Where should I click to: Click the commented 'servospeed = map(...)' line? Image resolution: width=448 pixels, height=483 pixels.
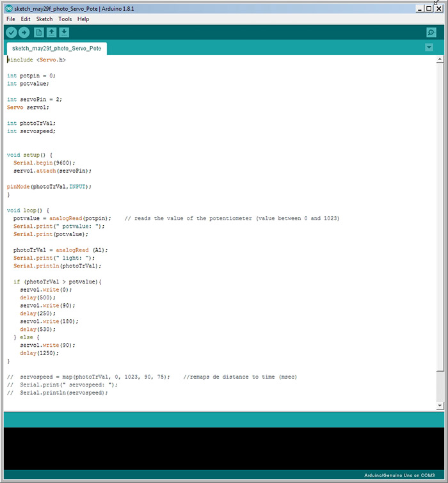[x=88, y=377]
